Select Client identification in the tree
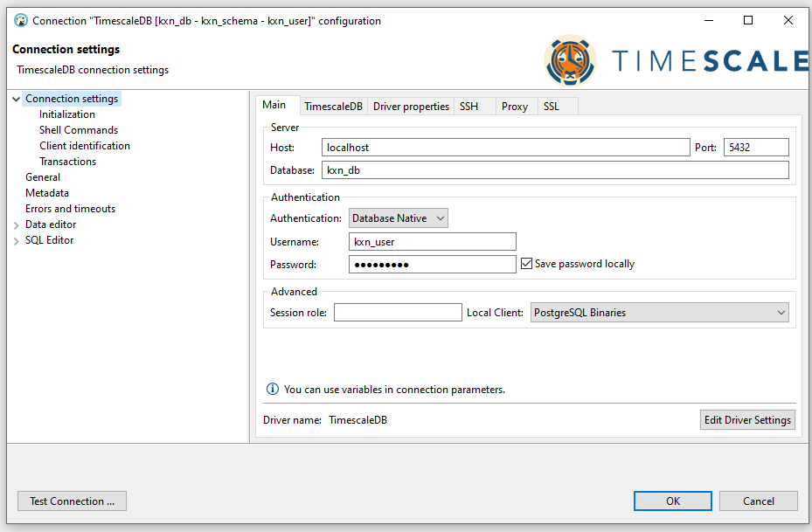The height and width of the screenshot is (532, 812). tap(85, 146)
